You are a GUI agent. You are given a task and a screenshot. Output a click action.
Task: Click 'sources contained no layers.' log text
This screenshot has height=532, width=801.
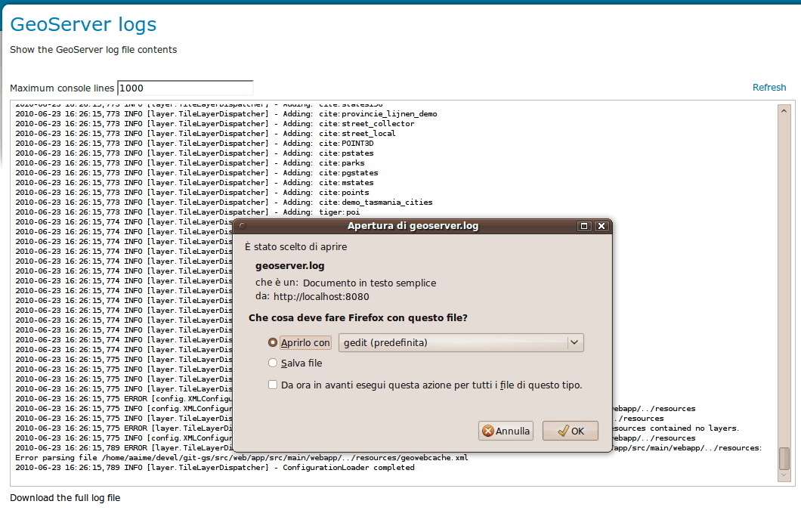(676, 428)
